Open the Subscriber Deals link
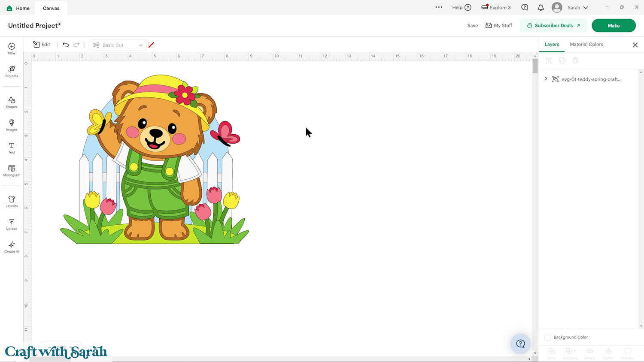644x362 pixels. click(553, 25)
